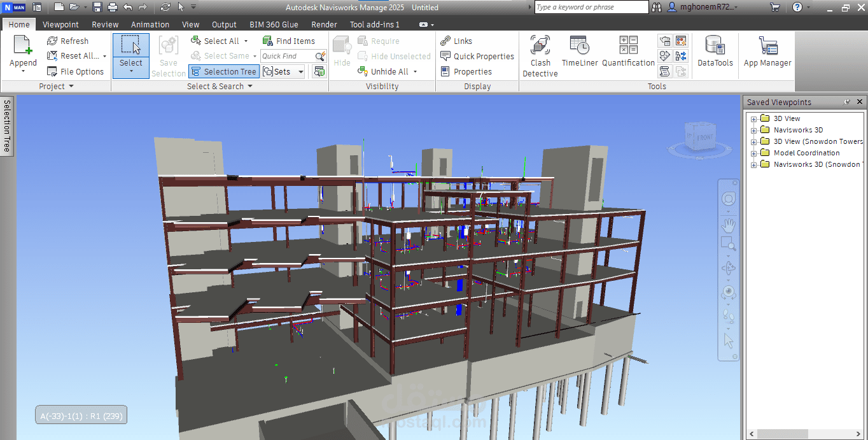
Task: Activate the Select tool button
Action: 131,56
